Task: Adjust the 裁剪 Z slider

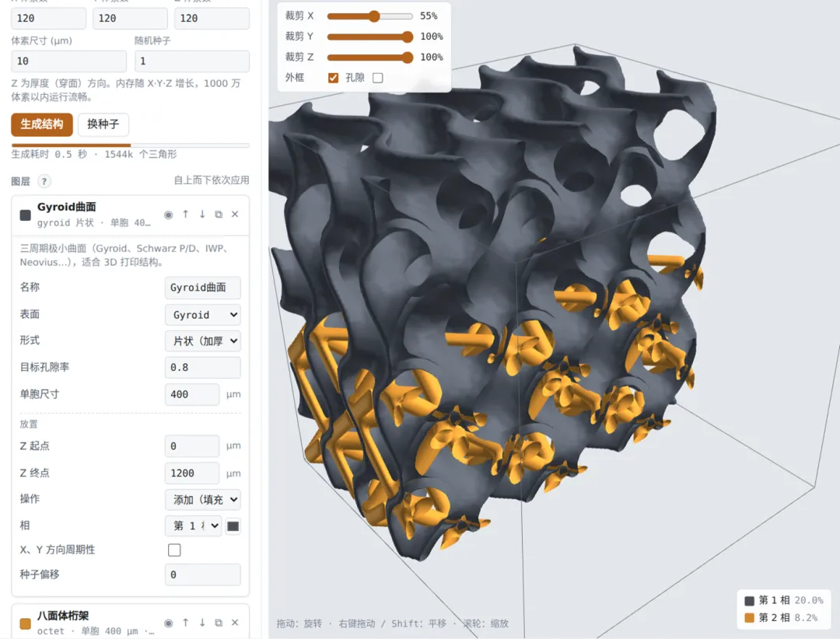Action: tap(369, 58)
